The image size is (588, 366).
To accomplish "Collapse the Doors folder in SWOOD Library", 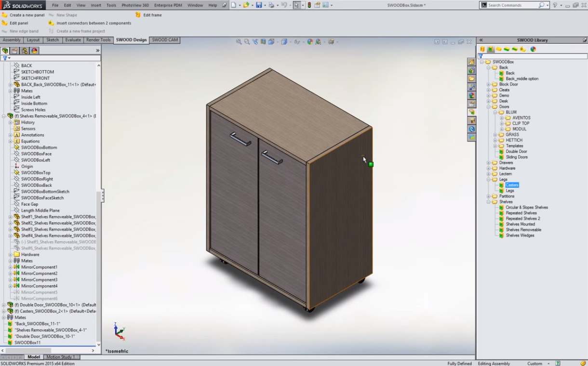I will 488,107.
